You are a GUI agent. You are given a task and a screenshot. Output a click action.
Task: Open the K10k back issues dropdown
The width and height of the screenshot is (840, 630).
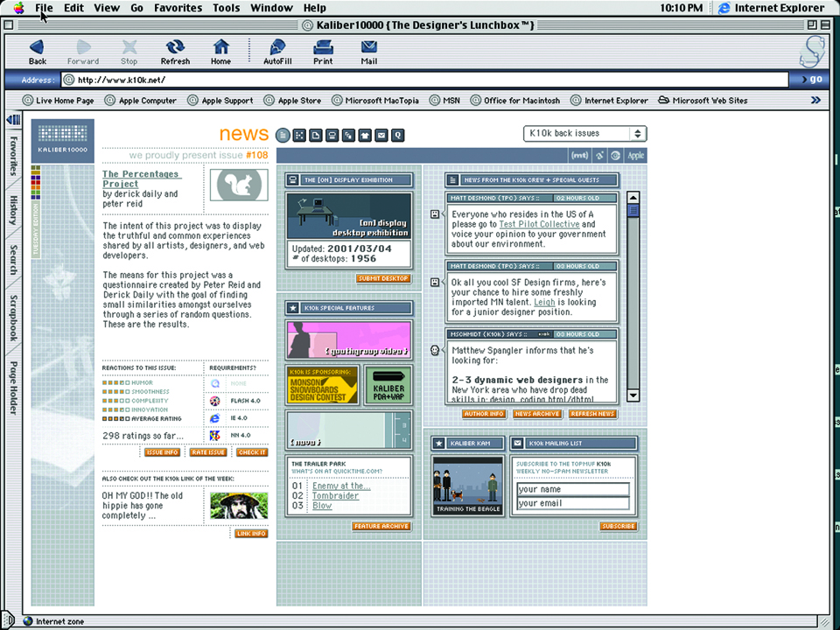click(584, 133)
